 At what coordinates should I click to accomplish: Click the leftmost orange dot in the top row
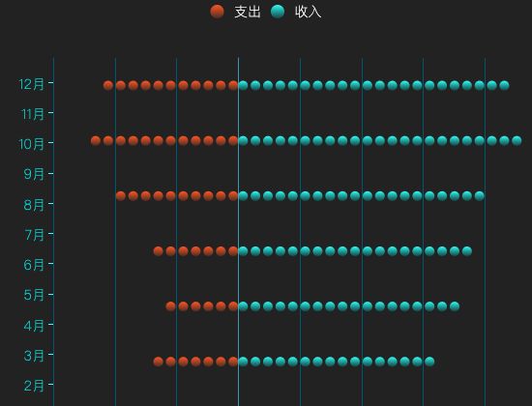[108, 85]
